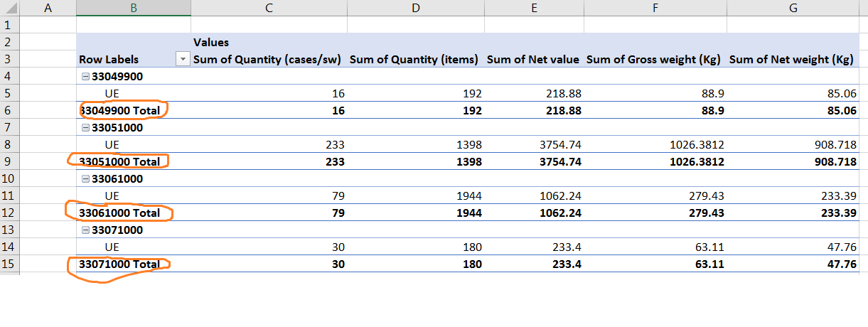Collapse the 33071000 group
This screenshot has height=327, width=868.
87,230
